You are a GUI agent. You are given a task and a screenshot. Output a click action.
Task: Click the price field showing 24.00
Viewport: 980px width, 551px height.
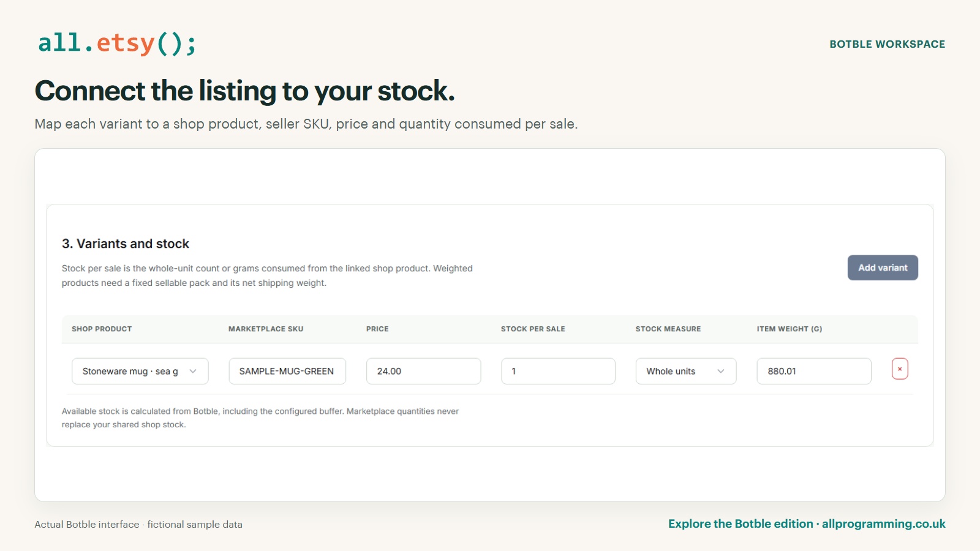click(x=423, y=371)
